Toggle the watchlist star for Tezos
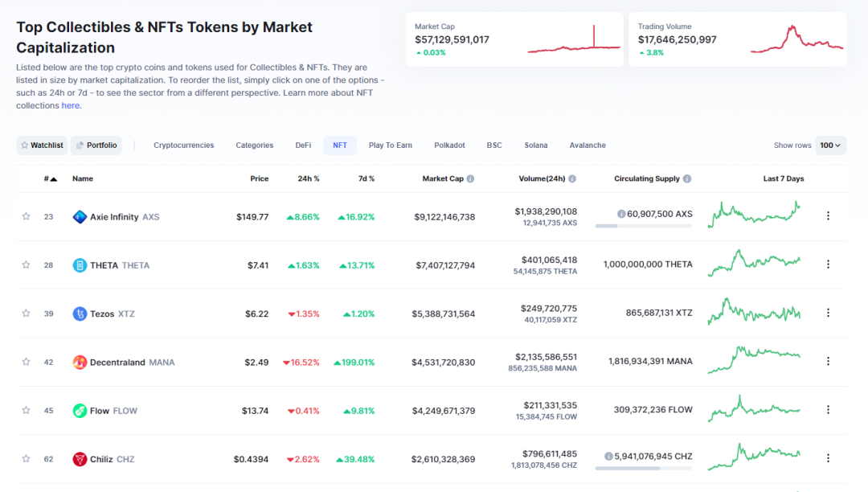The image size is (868, 492). coord(26,314)
